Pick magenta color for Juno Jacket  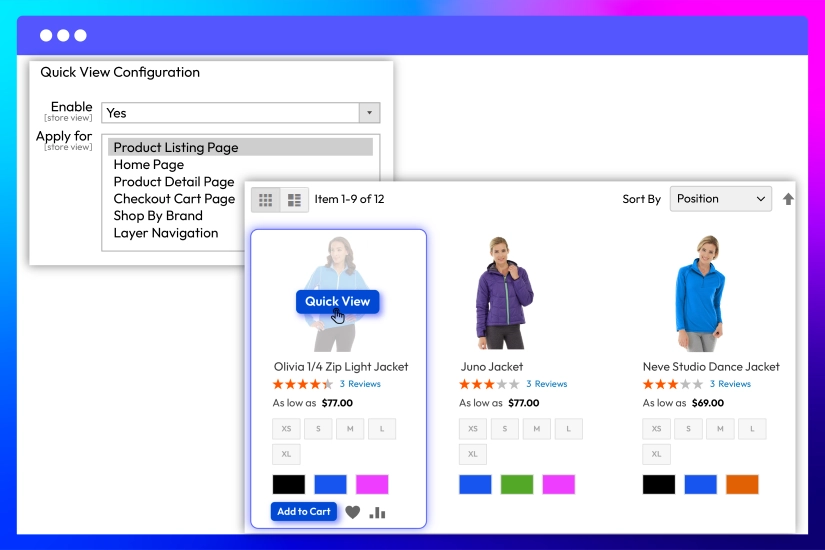click(x=559, y=484)
